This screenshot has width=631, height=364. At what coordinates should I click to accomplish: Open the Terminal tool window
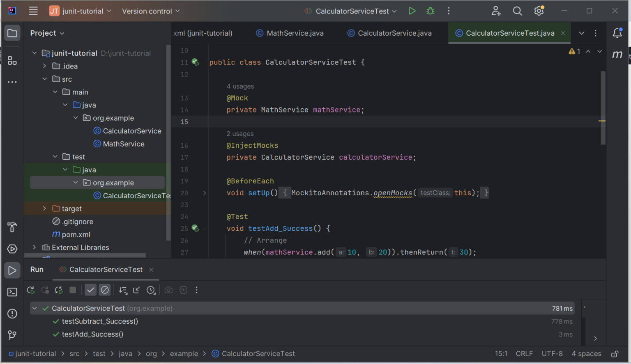click(12, 292)
